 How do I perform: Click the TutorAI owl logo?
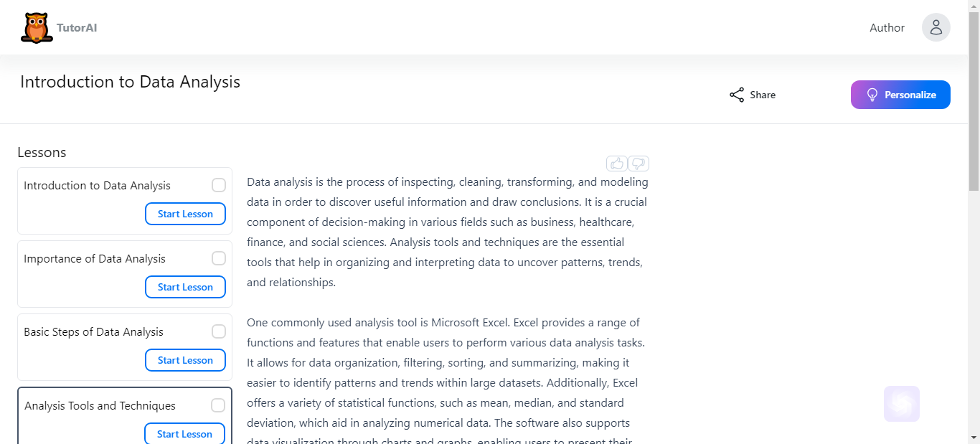click(37, 28)
